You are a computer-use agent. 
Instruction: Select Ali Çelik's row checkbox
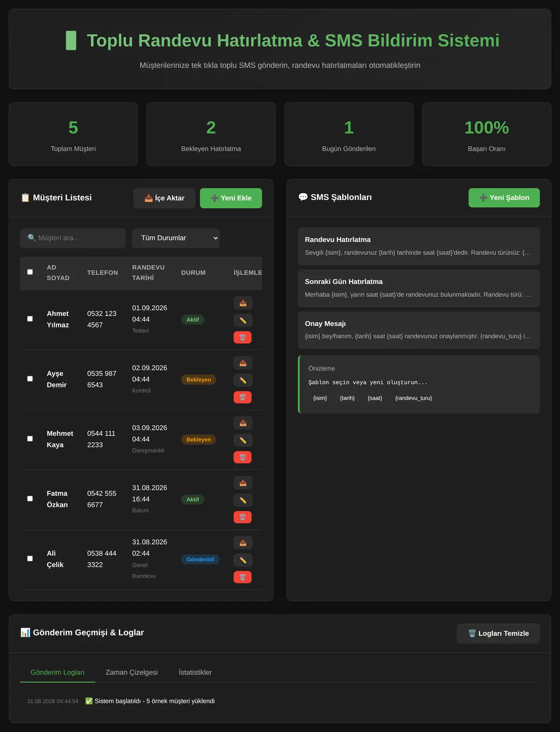click(x=30, y=558)
